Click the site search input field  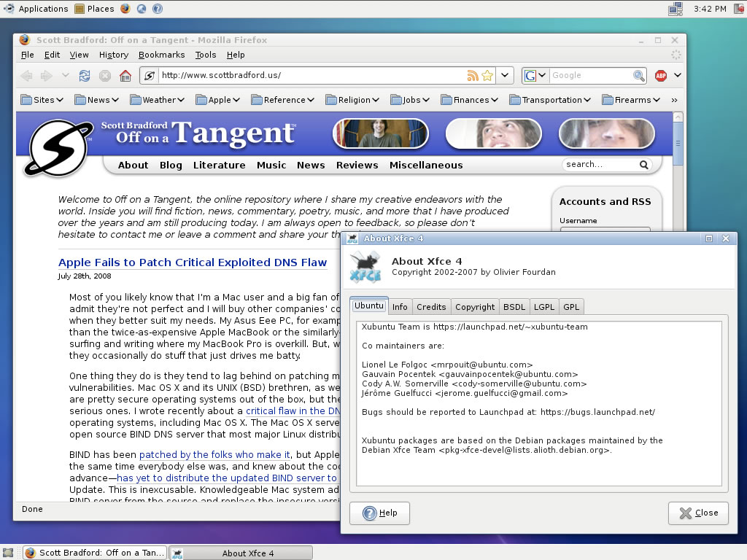pos(600,165)
